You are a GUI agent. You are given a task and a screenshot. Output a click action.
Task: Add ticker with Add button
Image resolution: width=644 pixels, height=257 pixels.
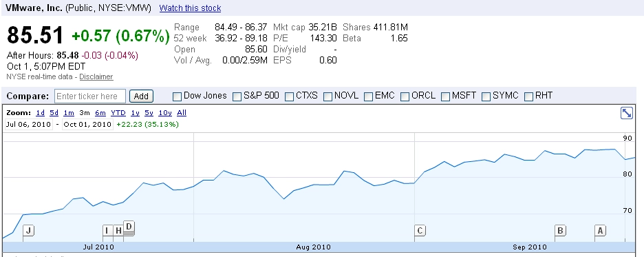tap(141, 96)
